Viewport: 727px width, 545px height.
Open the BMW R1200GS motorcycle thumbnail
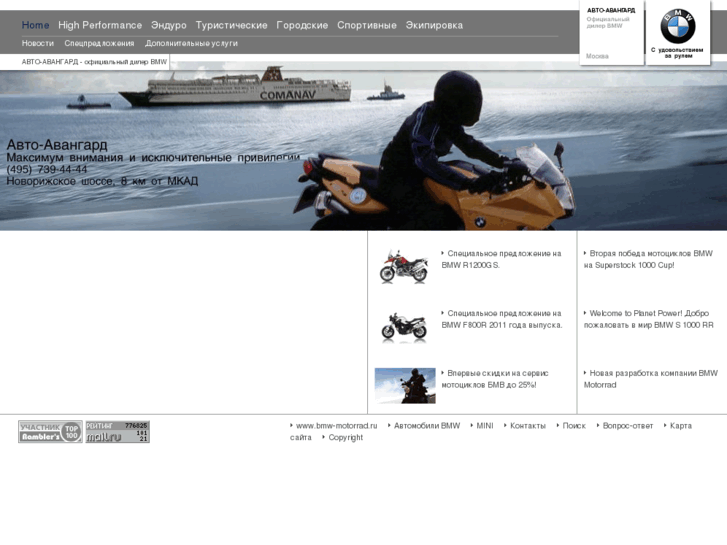point(404,266)
